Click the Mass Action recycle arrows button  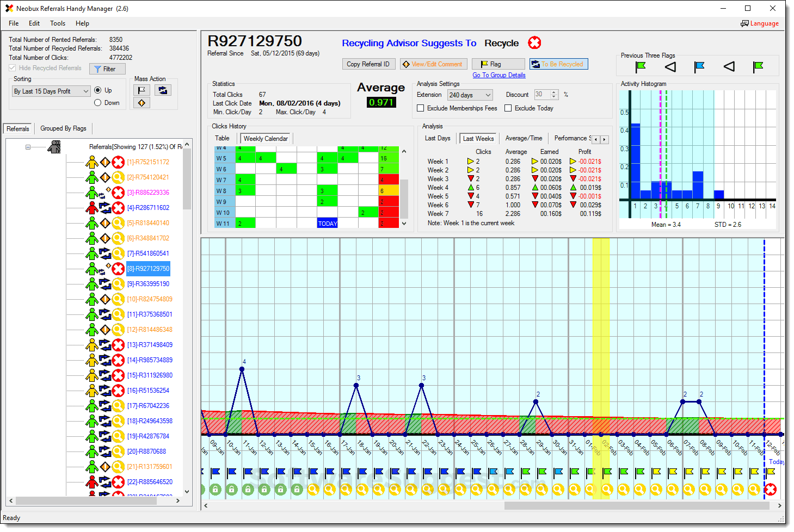coord(163,90)
